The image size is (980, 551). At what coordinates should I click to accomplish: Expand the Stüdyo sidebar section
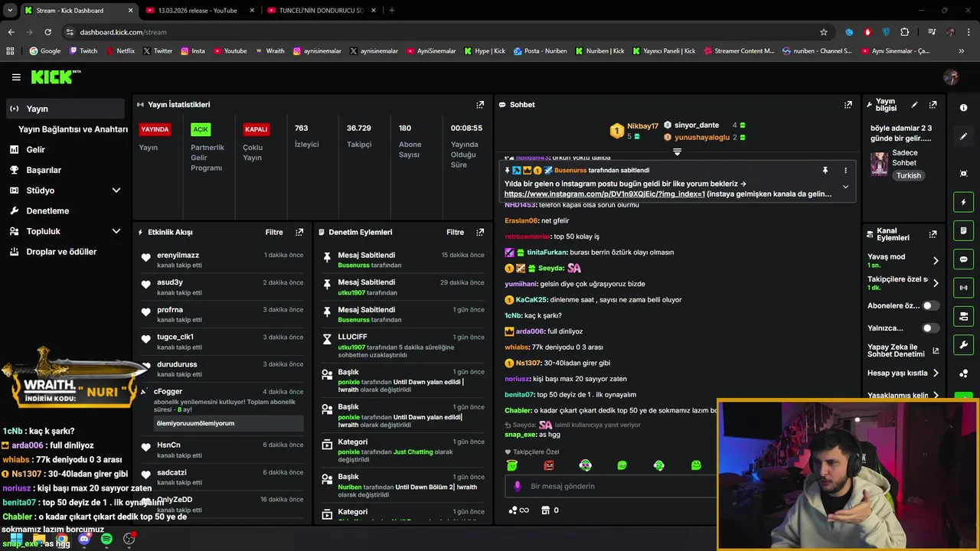(x=116, y=191)
